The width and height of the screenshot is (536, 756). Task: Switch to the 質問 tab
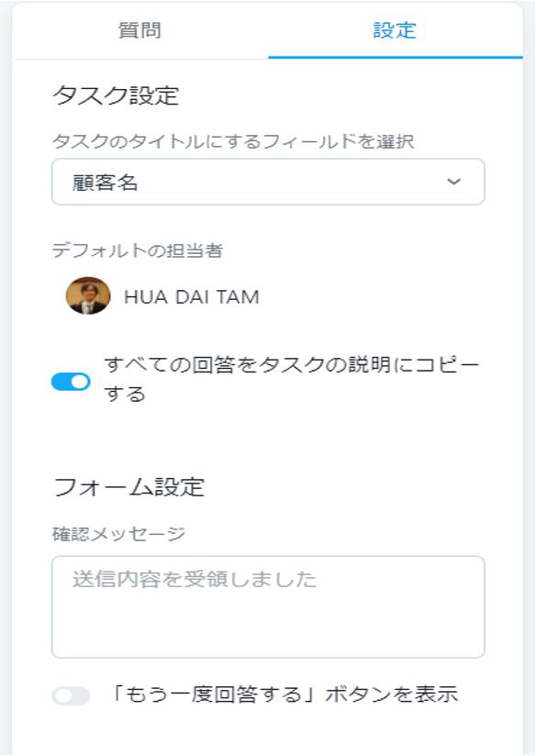click(140, 30)
